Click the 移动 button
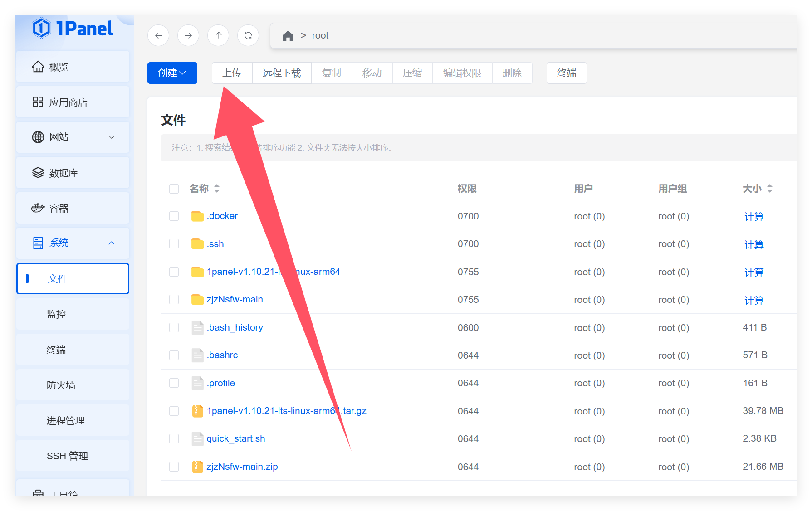This screenshot has width=812, height=511. click(372, 73)
